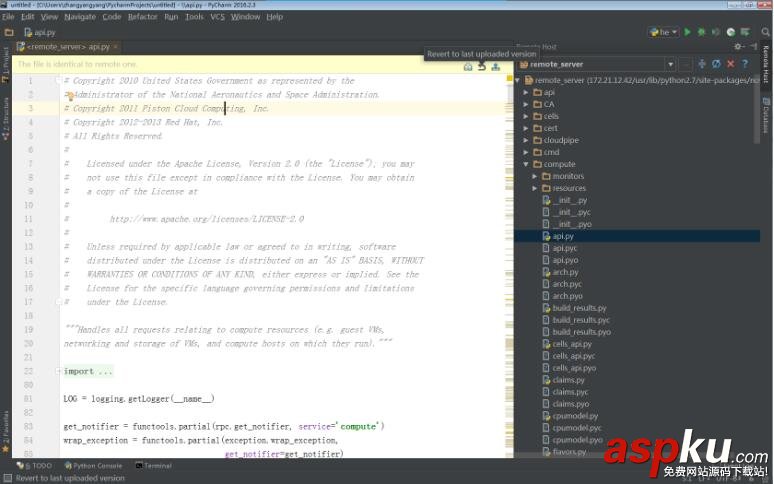Collapse the remote_server root node

tap(517, 80)
